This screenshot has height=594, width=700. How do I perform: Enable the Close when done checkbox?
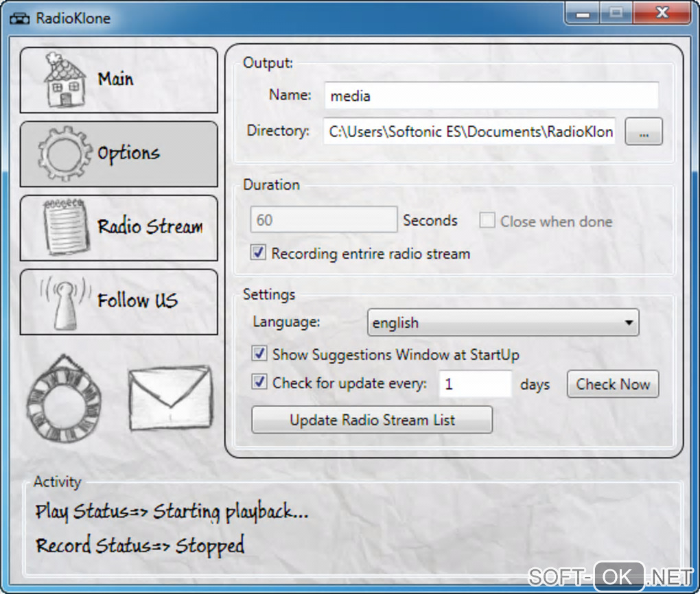pyautogui.click(x=487, y=220)
